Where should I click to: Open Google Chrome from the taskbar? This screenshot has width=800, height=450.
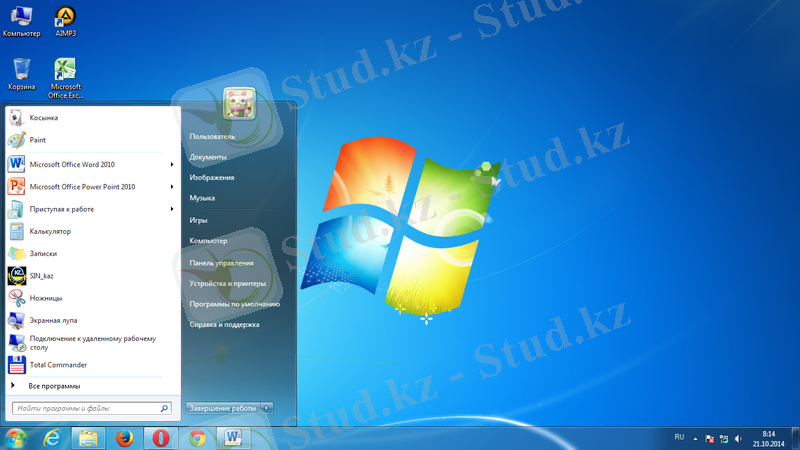coord(198,438)
